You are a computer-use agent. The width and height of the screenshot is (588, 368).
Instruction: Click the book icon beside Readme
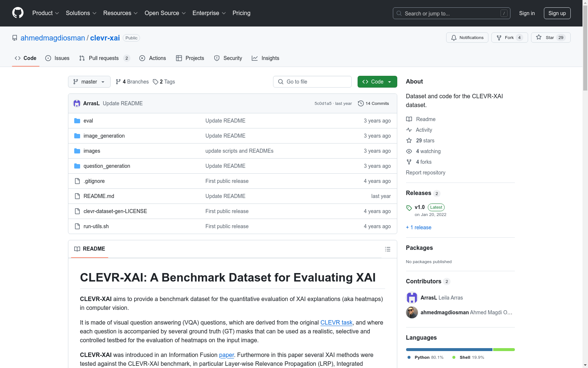click(x=409, y=119)
